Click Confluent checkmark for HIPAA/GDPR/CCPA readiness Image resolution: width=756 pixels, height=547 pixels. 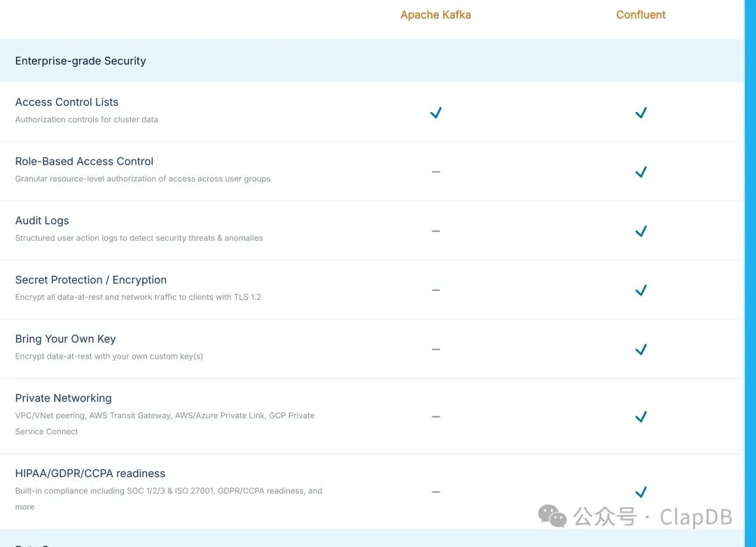pos(640,492)
